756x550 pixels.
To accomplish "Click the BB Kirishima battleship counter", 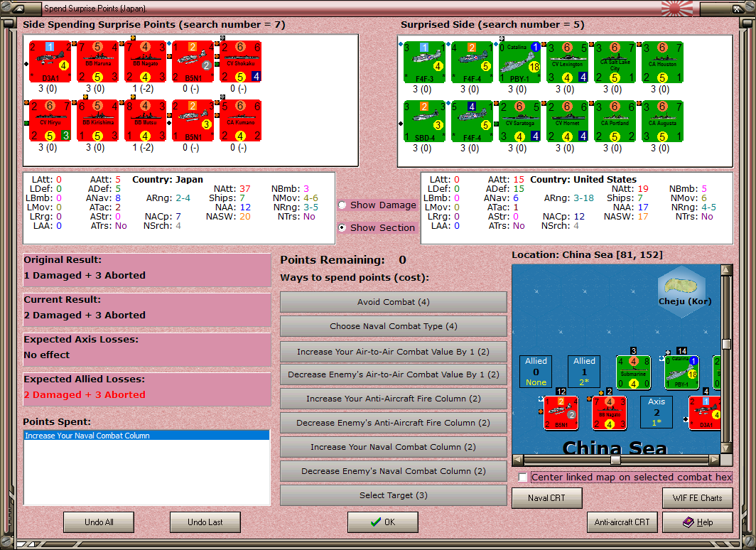I will point(98,121).
